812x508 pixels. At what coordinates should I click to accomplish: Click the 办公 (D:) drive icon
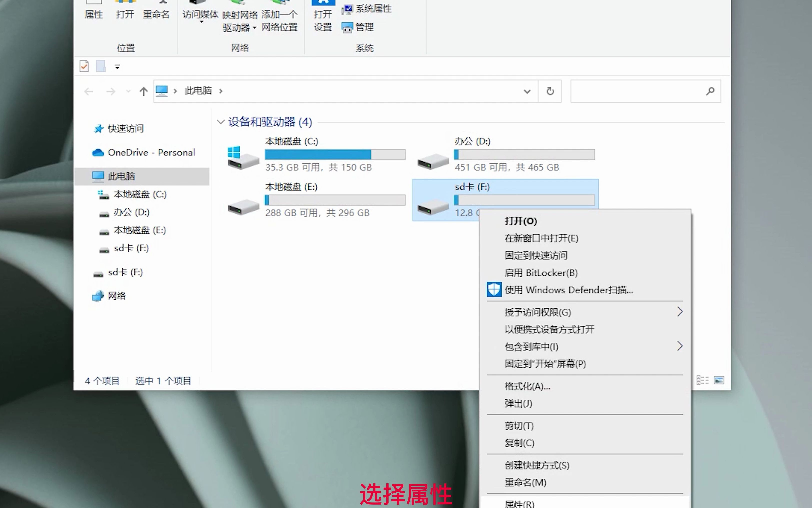click(x=433, y=162)
